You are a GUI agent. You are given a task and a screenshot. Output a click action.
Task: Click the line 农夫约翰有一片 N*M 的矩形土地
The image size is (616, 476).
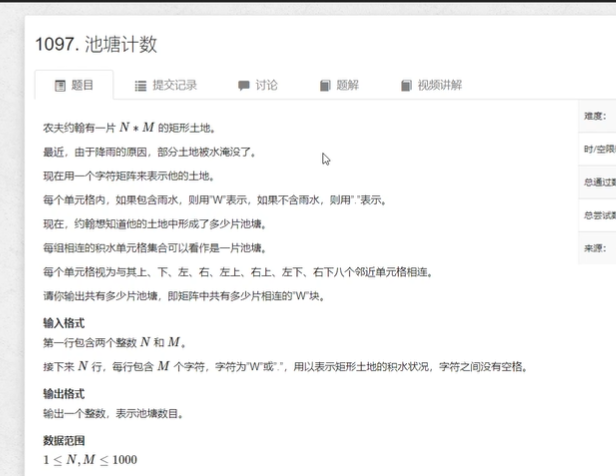click(129, 128)
